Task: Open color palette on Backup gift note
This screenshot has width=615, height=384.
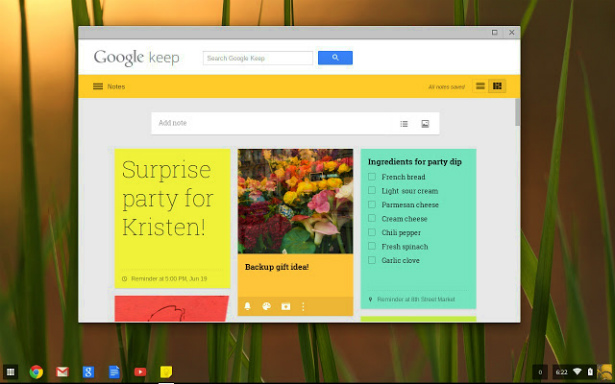Action: (x=266, y=306)
